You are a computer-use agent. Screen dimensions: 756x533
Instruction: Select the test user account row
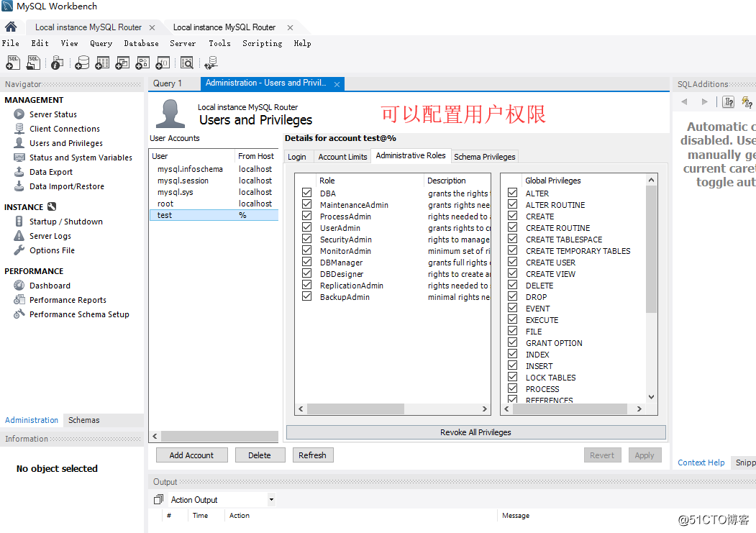click(x=214, y=215)
